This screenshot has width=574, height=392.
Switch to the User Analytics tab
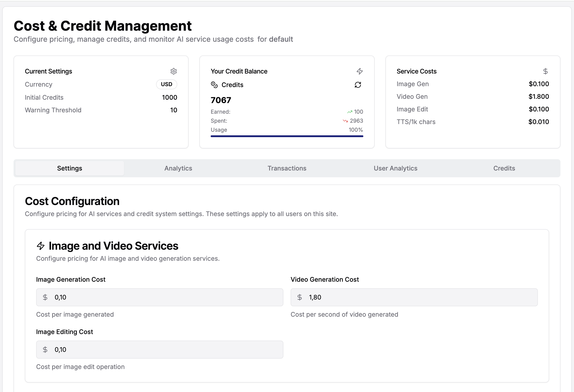tap(395, 168)
